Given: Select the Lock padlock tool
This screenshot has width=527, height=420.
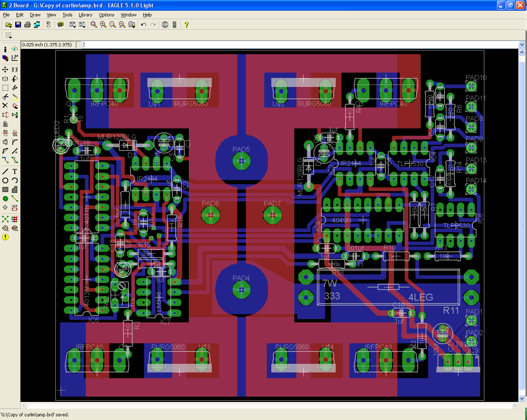Looking at the screenshot, I should 5,124.
